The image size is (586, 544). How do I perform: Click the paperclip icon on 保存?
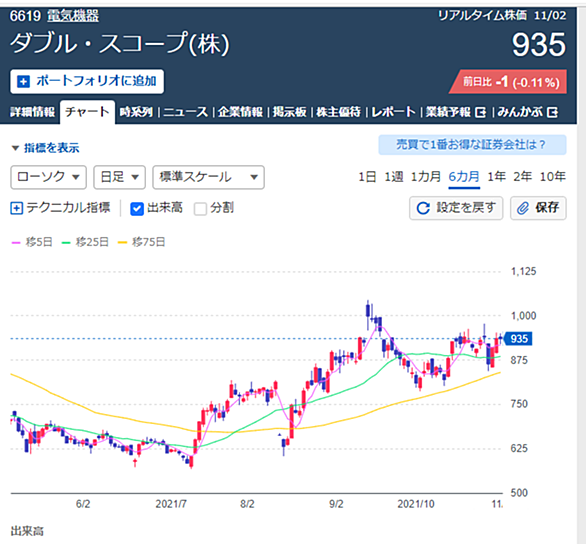[523, 208]
